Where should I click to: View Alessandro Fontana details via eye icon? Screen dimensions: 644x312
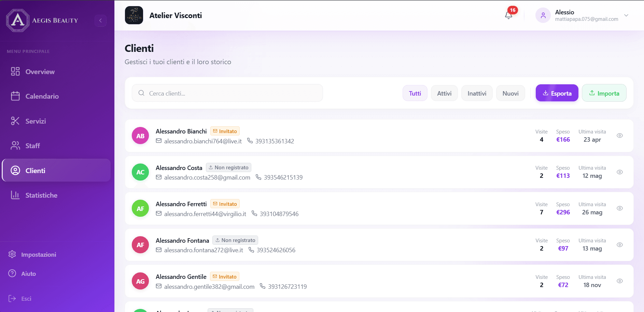(620, 245)
